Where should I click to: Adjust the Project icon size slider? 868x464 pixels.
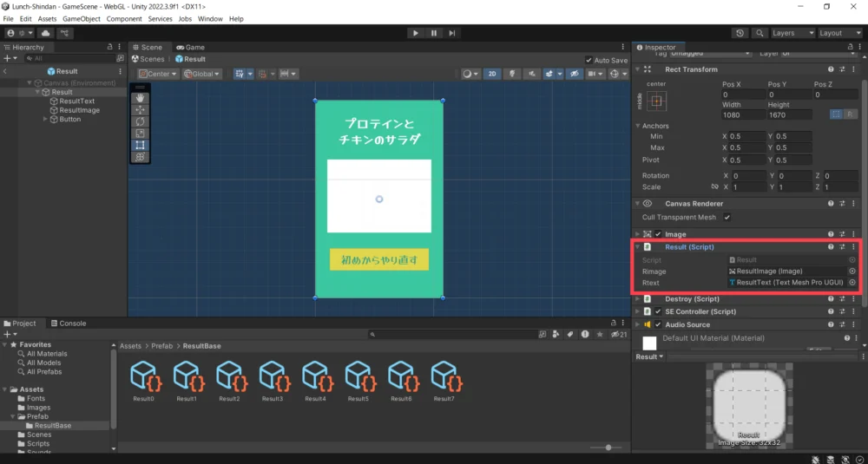pos(608,448)
